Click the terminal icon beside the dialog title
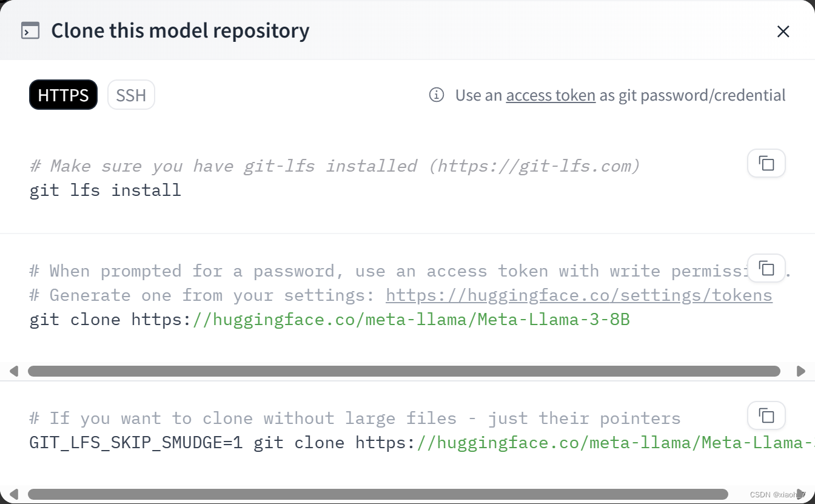The width and height of the screenshot is (815, 504). [30, 30]
